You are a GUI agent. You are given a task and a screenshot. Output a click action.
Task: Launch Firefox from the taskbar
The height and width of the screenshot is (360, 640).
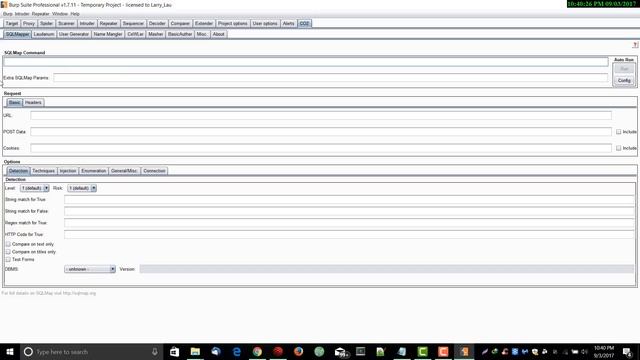pyautogui.click(x=298, y=351)
